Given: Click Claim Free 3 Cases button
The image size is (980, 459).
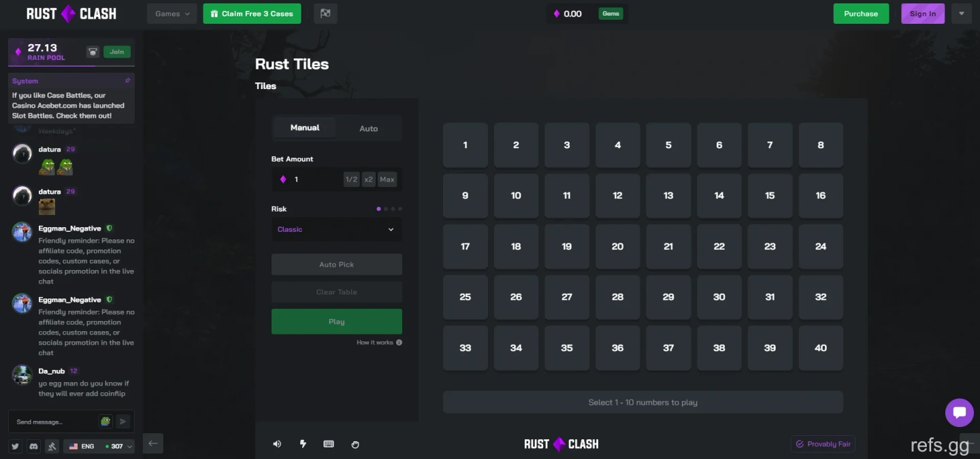Looking at the screenshot, I should point(252,14).
